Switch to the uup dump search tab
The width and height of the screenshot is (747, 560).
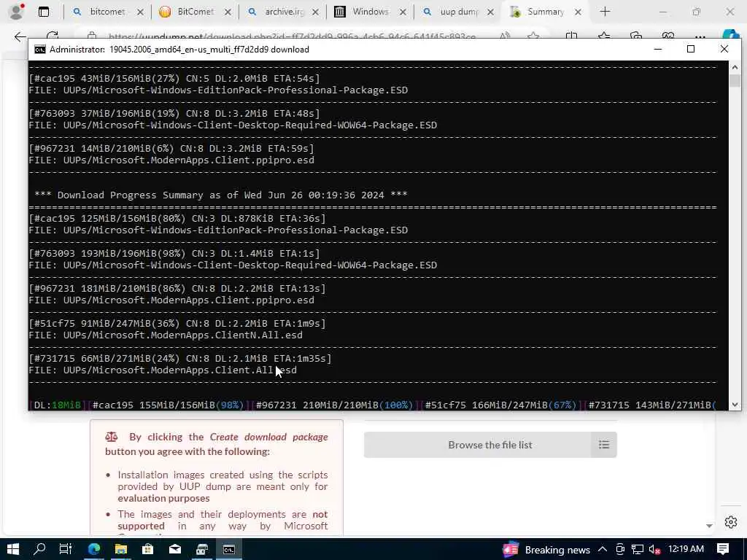pos(458,12)
